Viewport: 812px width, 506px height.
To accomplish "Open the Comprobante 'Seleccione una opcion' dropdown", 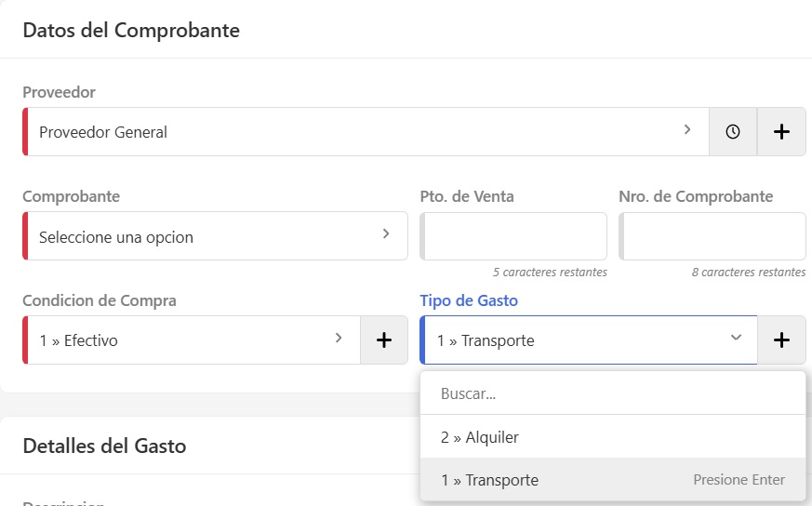I will click(205, 236).
